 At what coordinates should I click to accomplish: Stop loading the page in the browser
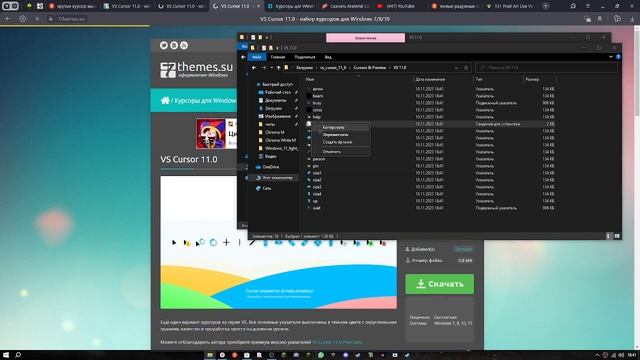[x=37, y=19]
